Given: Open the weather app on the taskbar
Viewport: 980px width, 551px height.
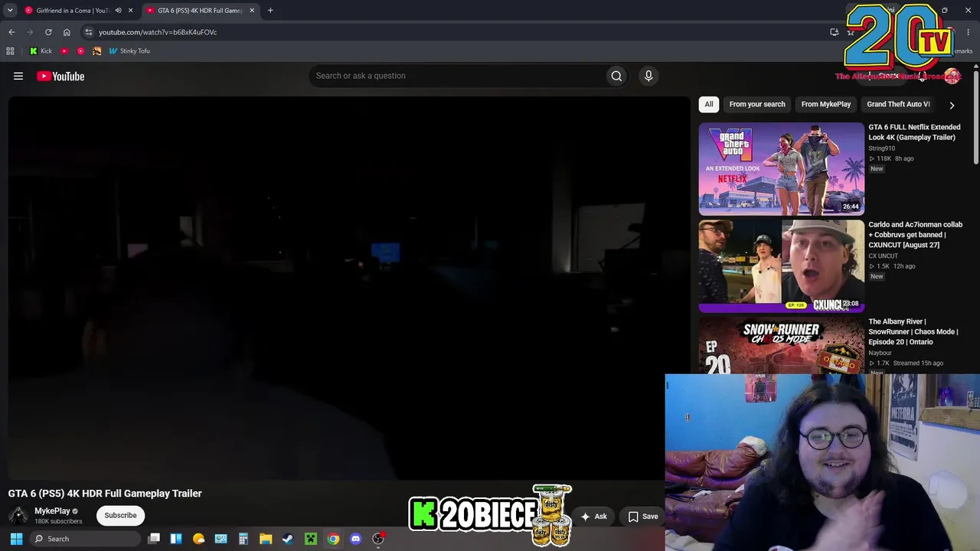Looking at the screenshot, I should pyautogui.click(x=199, y=539).
